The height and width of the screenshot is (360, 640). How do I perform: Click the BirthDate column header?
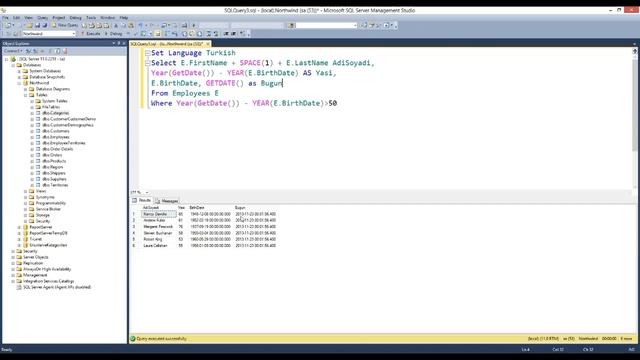coord(197,208)
